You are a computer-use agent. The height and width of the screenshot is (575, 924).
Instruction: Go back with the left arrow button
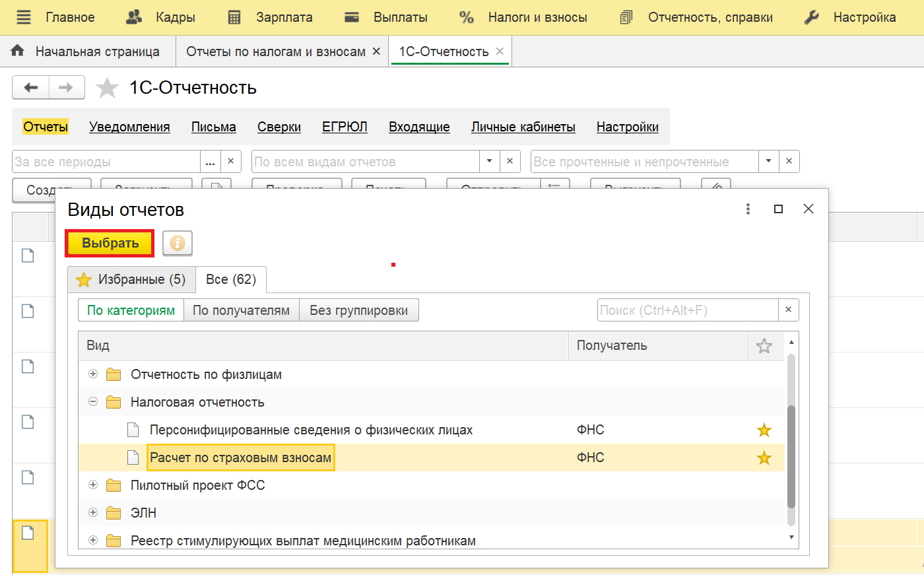pos(30,88)
